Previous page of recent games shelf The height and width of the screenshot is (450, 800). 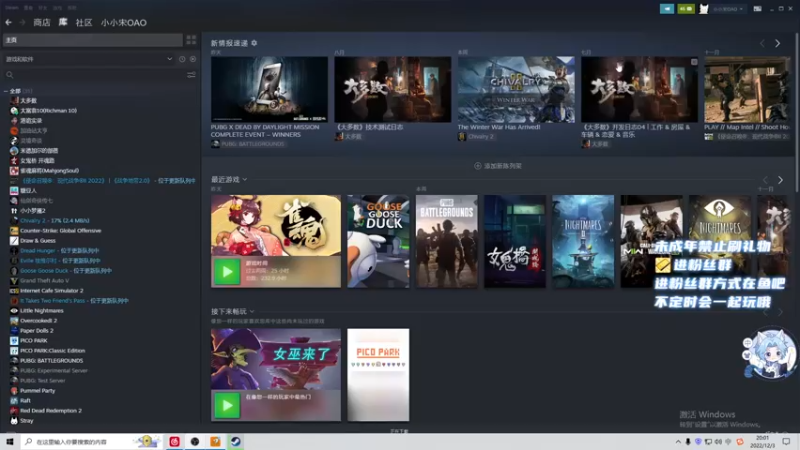(x=765, y=180)
